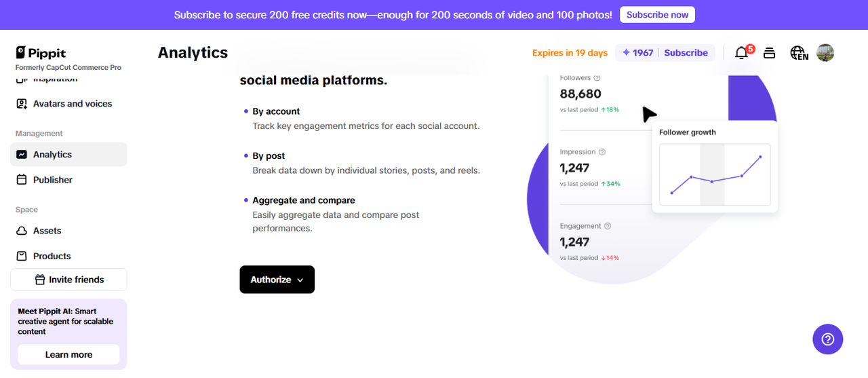The width and height of the screenshot is (868, 378).
Task: Click the Impression info tooltip icon
Action: click(x=602, y=152)
